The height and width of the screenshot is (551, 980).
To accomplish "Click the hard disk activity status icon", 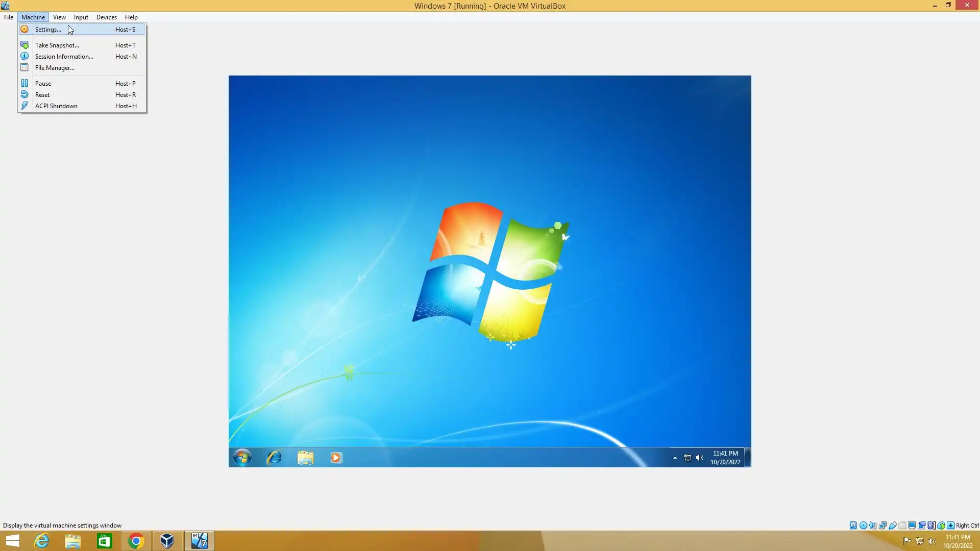I will [853, 525].
